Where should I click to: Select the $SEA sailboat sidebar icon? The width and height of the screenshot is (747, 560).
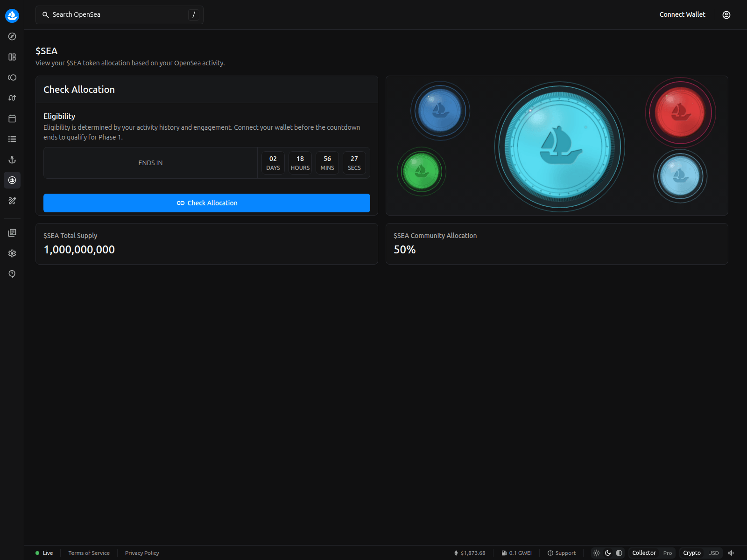click(12, 180)
